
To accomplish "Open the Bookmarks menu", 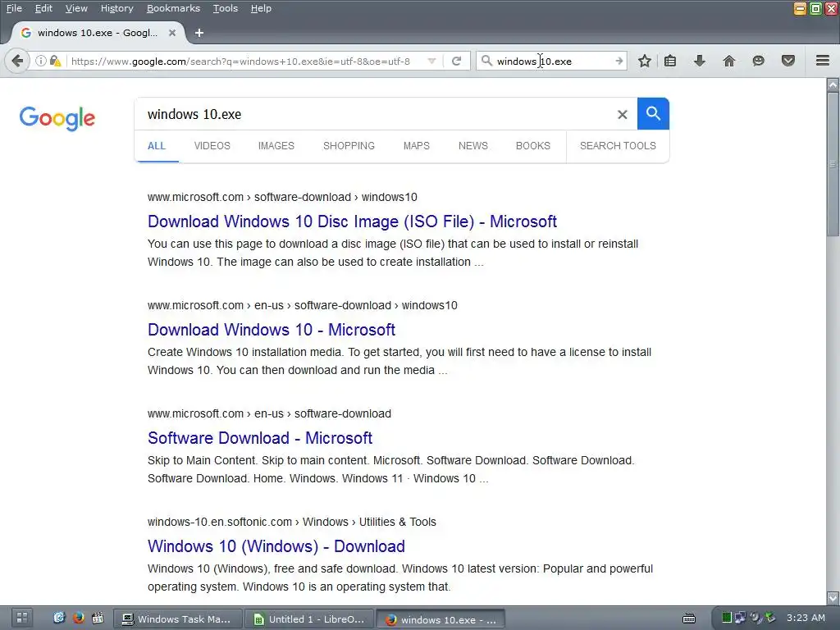I will click(x=173, y=8).
